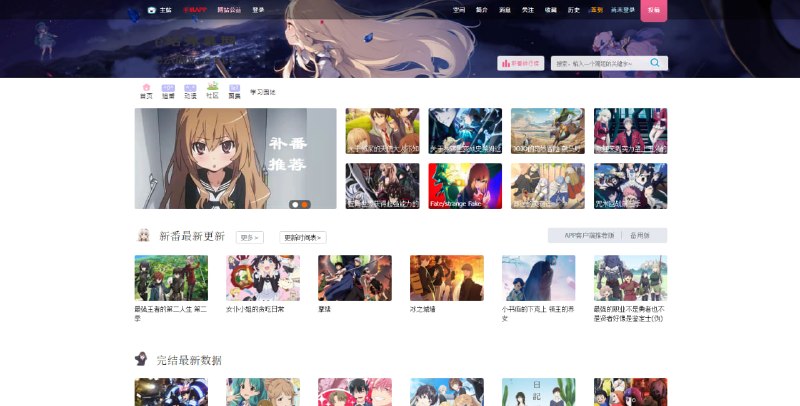
Task: Open the 小书痴的下克上 thumbnail image
Action: click(x=538, y=278)
